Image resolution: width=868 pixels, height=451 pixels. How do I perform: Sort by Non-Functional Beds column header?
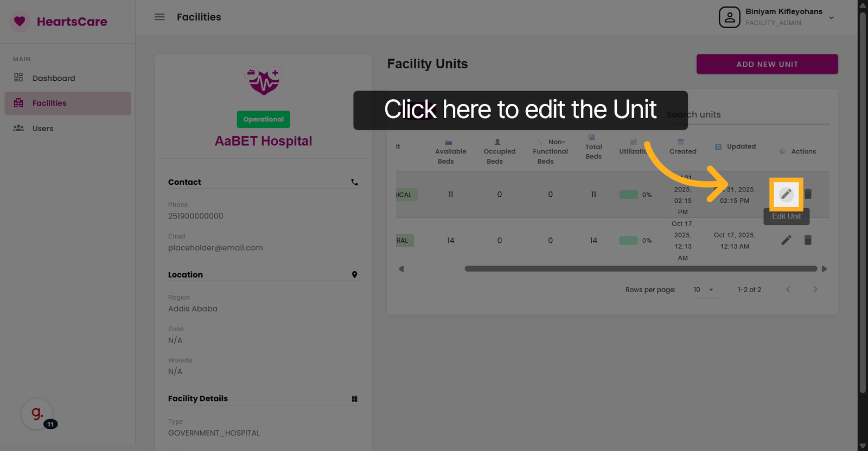550,152
